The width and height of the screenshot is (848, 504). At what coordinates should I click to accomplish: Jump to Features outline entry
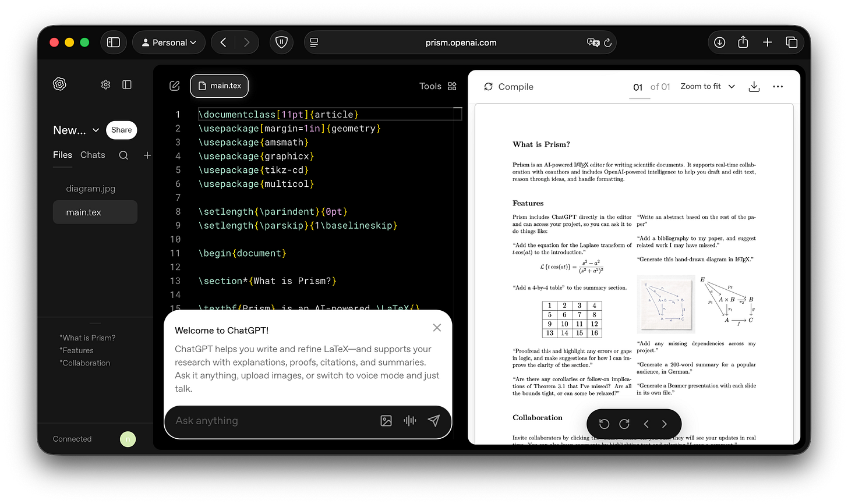[x=76, y=350]
